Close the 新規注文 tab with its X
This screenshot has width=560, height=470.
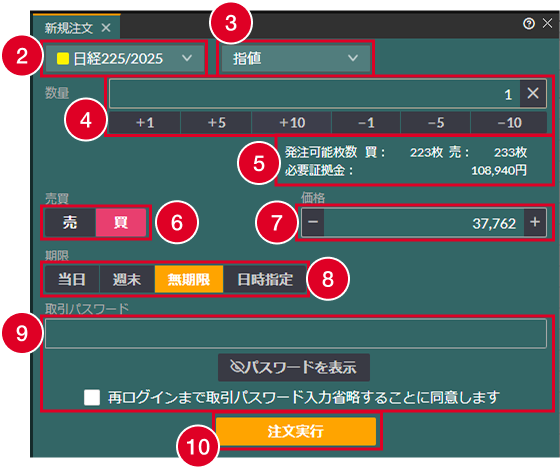106,28
